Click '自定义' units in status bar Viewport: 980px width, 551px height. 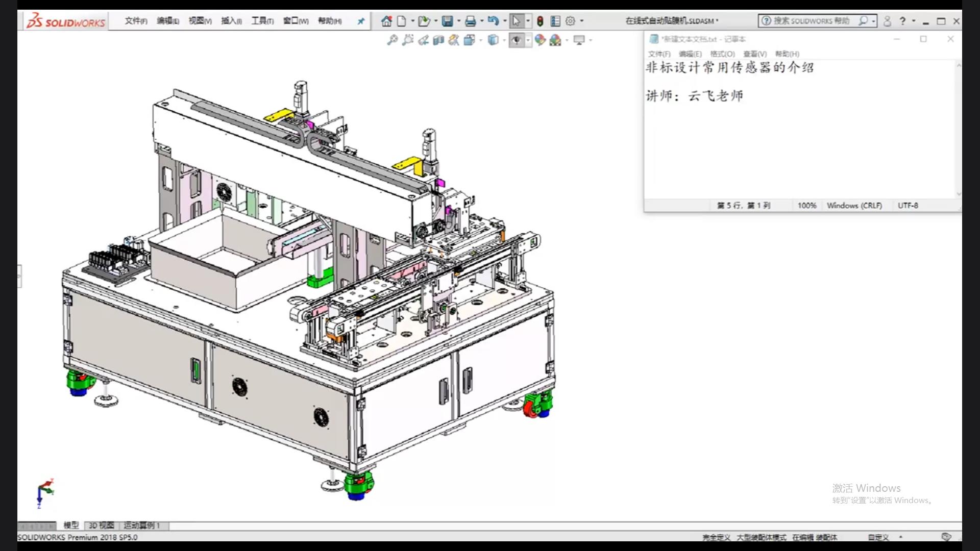tap(878, 537)
